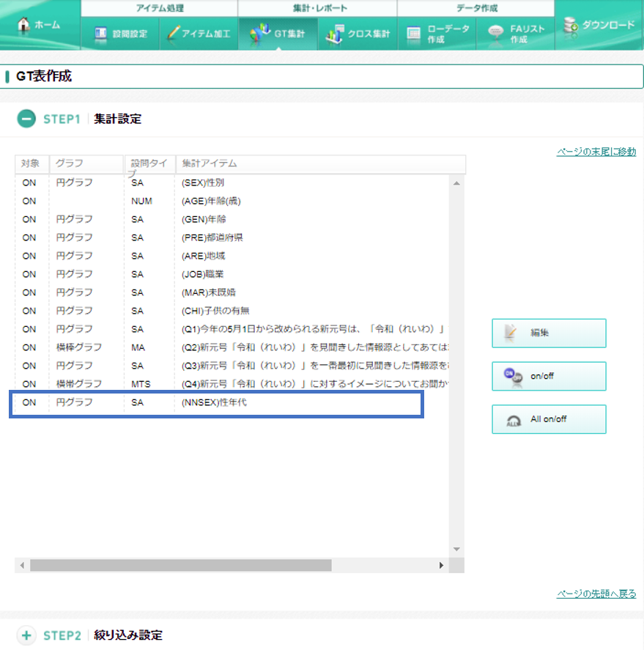This screenshot has width=644, height=650.
Task: Click ページの末尾に移動 link
Action: pos(596,152)
